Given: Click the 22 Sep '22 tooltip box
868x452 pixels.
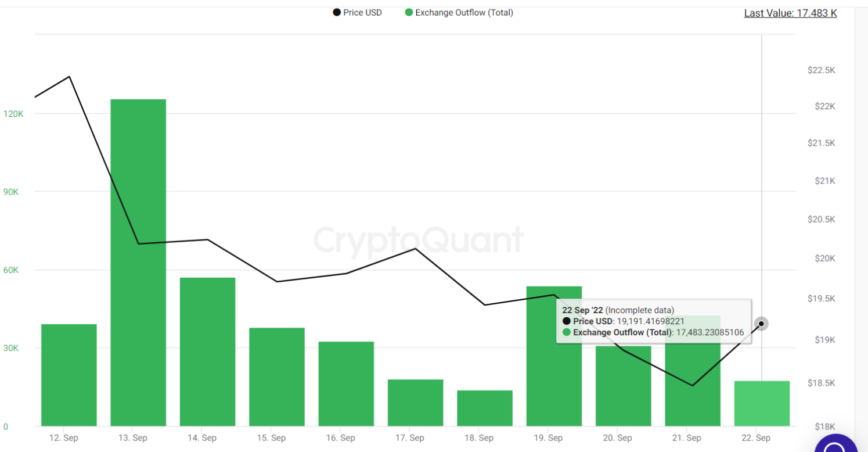Looking at the screenshot, I should tap(653, 321).
